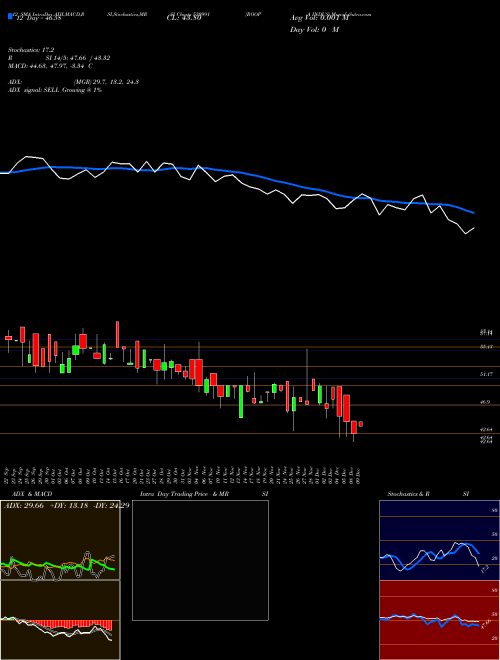Select the 'Stochastics: 17.2' reading
Image resolution: width=500 pixels, height=660 pixels.
pos(31,50)
